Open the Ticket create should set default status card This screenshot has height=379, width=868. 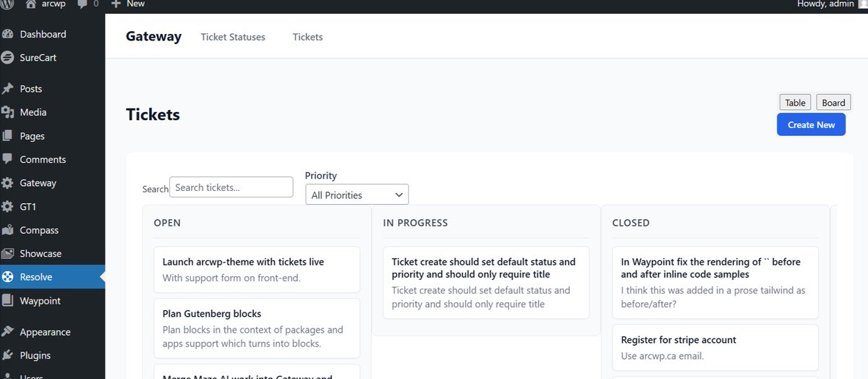click(486, 283)
